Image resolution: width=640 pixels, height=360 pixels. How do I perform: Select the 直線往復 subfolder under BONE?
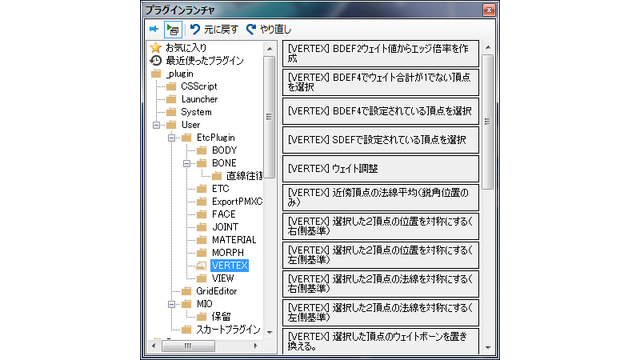[x=244, y=176]
